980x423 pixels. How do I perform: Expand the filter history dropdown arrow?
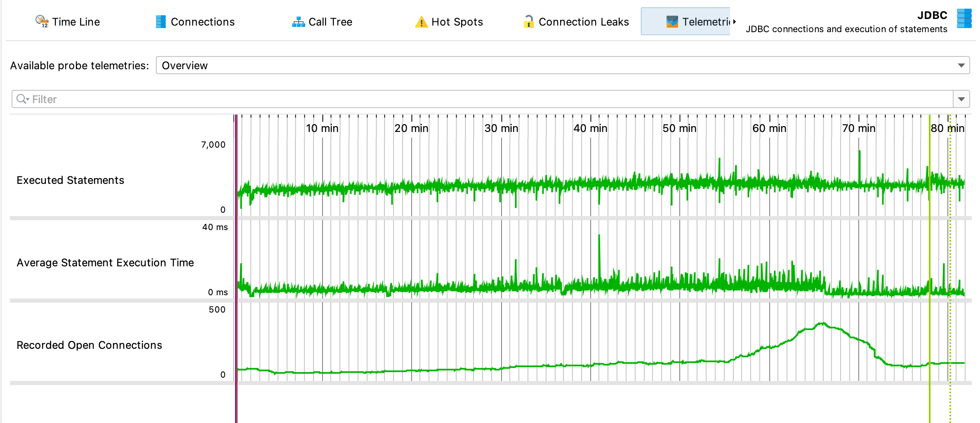pyautogui.click(x=961, y=99)
